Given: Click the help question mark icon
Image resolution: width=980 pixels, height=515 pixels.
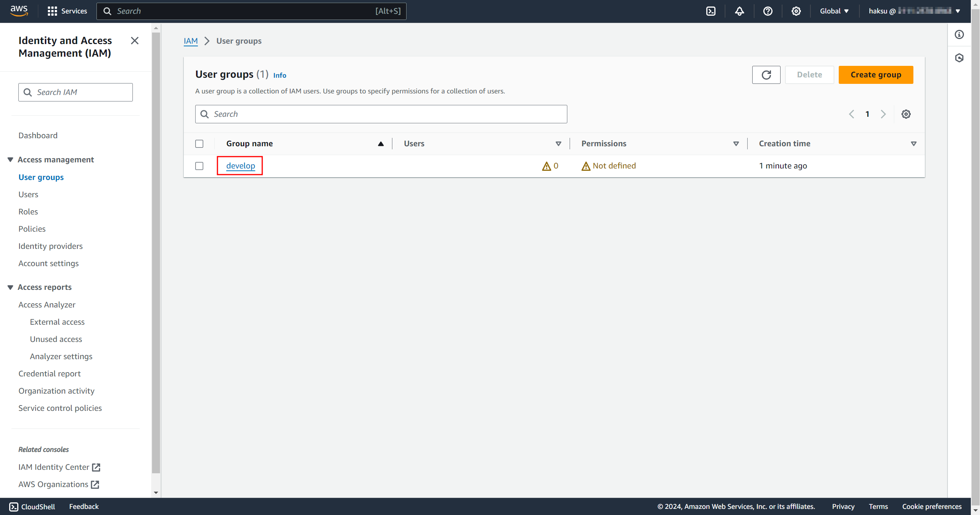Looking at the screenshot, I should click(x=768, y=11).
